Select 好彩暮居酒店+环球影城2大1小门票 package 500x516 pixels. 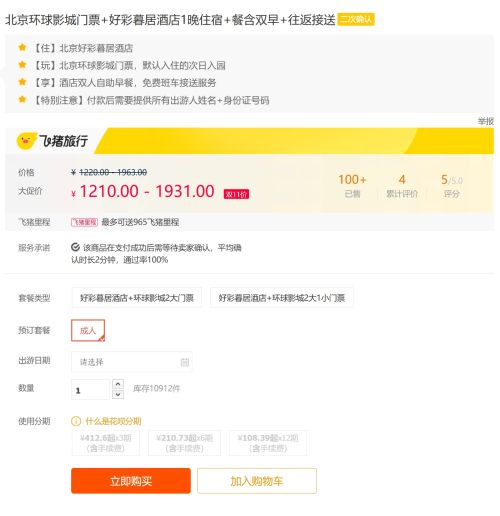(x=282, y=298)
